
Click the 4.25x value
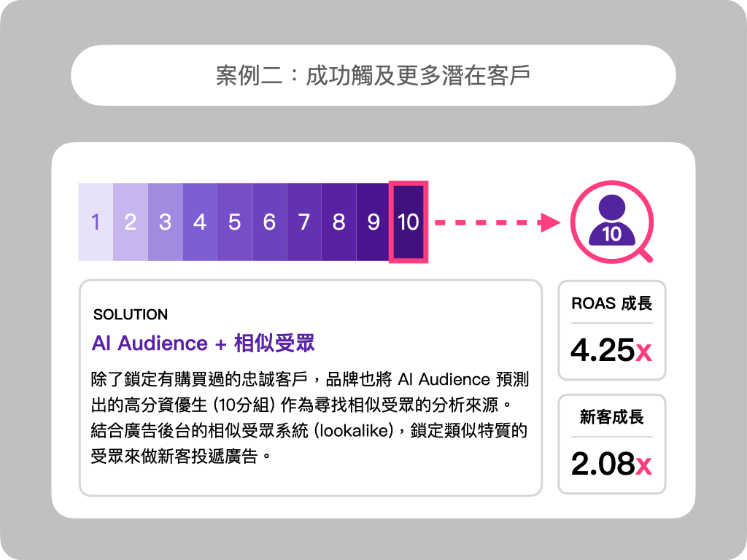point(612,350)
